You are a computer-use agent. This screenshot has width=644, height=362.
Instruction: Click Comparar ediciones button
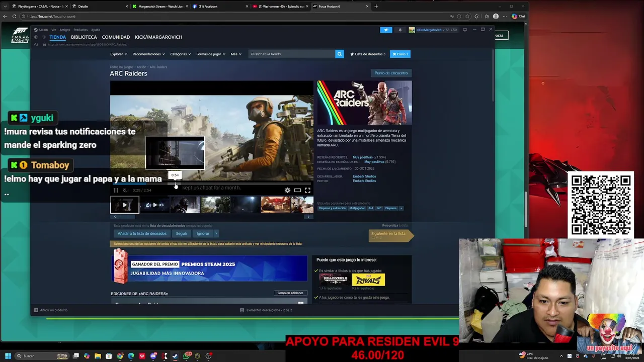tap(290, 293)
